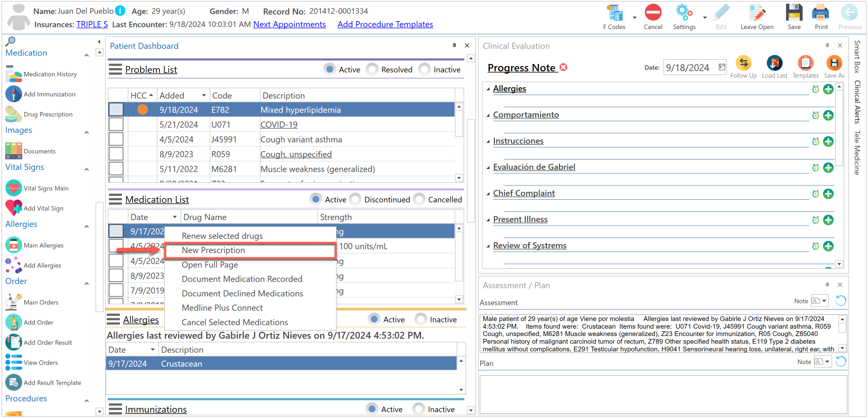Click Add Immunization sidebar icon
The image size is (868, 419).
[14, 94]
